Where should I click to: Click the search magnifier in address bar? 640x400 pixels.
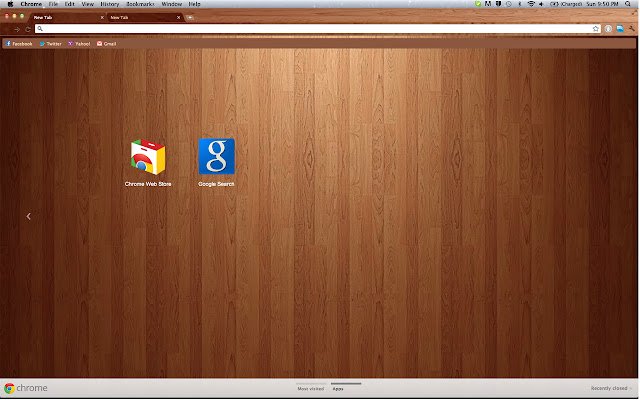(x=40, y=29)
